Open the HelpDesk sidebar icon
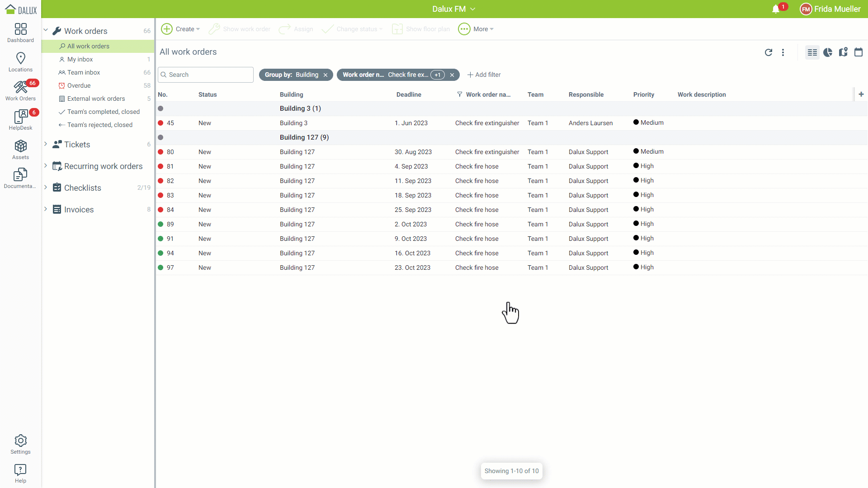 20,120
